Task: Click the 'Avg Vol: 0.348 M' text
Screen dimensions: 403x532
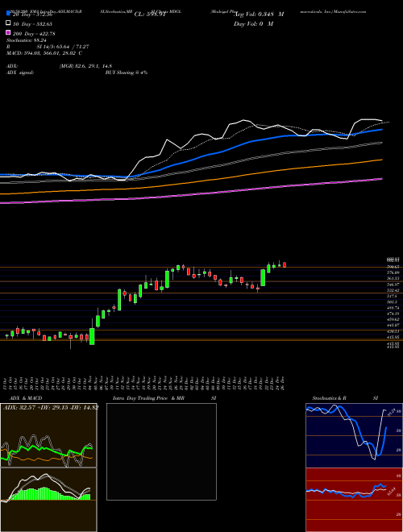Action: click(259, 15)
